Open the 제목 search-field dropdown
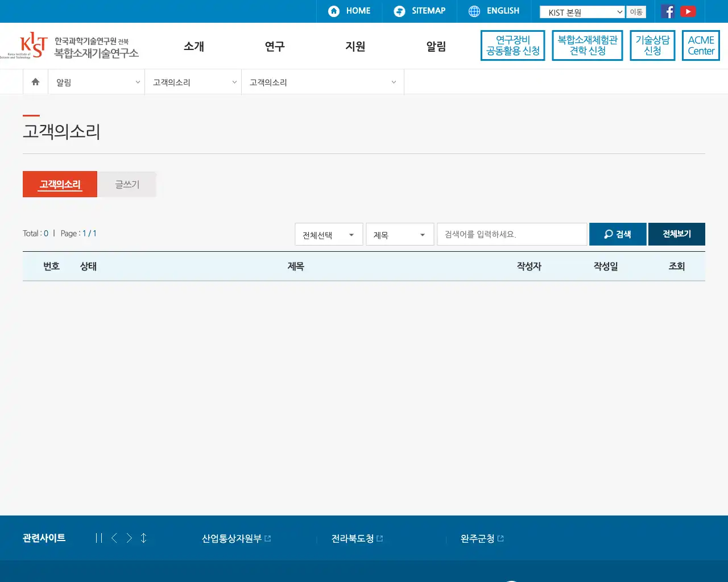This screenshot has width=728, height=582. (x=400, y=234)
